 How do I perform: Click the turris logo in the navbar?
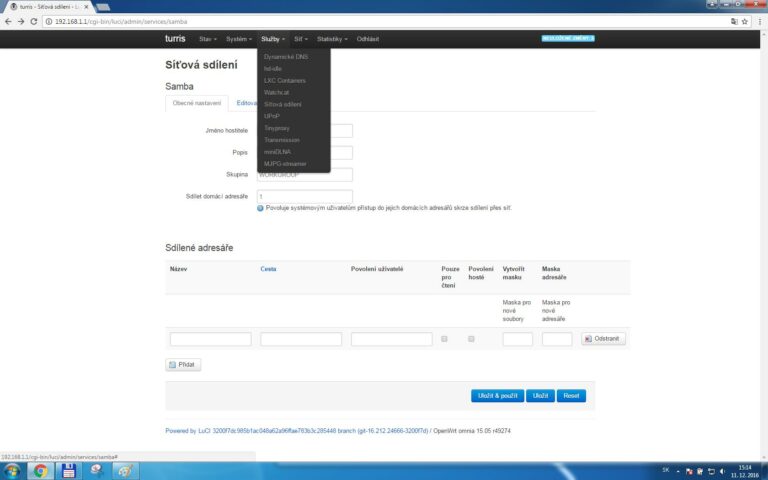pos(175,39)
